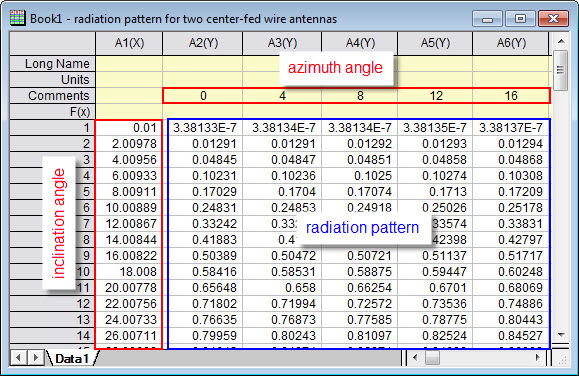Select column header A4(Y)

(x=360, y=43)
